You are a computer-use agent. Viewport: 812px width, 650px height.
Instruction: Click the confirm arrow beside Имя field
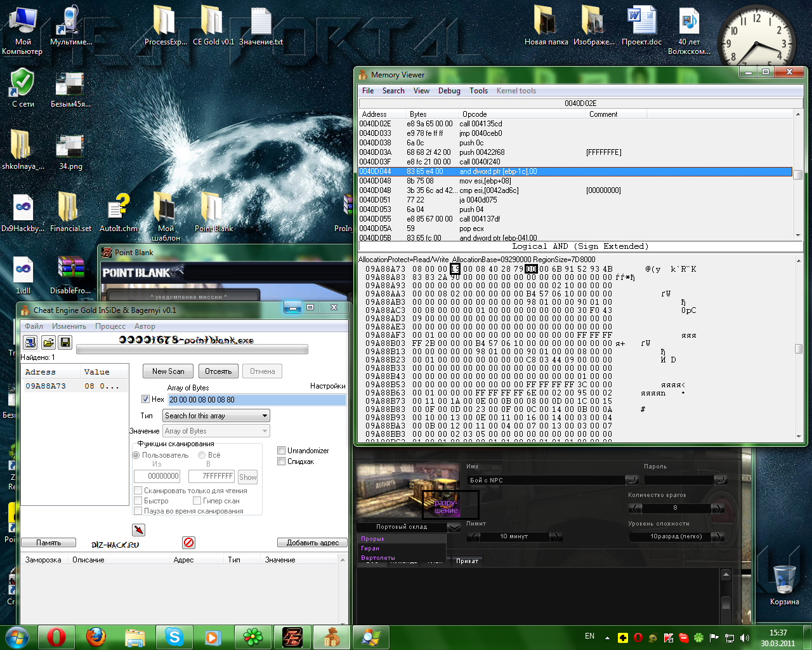click(x=632, y=480)
